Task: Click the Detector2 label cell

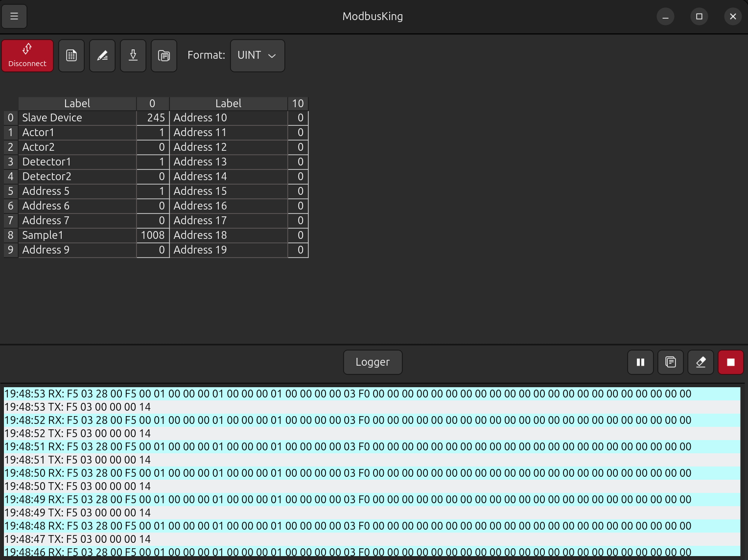Action: pos(77,177)
